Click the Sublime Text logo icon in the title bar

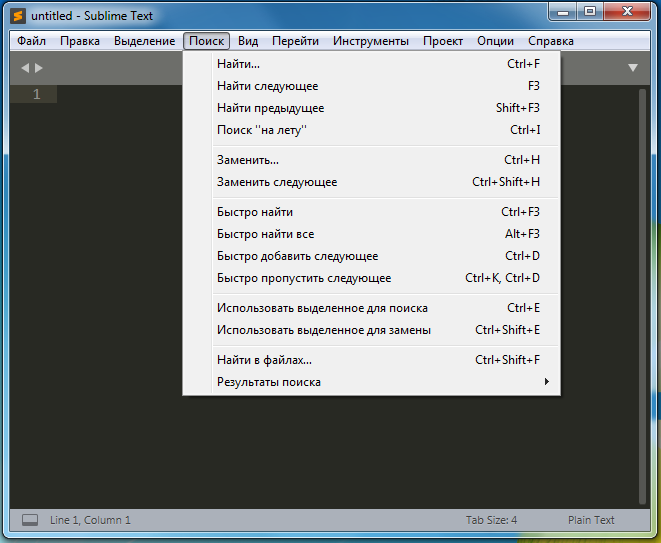(x=18, y=16)
